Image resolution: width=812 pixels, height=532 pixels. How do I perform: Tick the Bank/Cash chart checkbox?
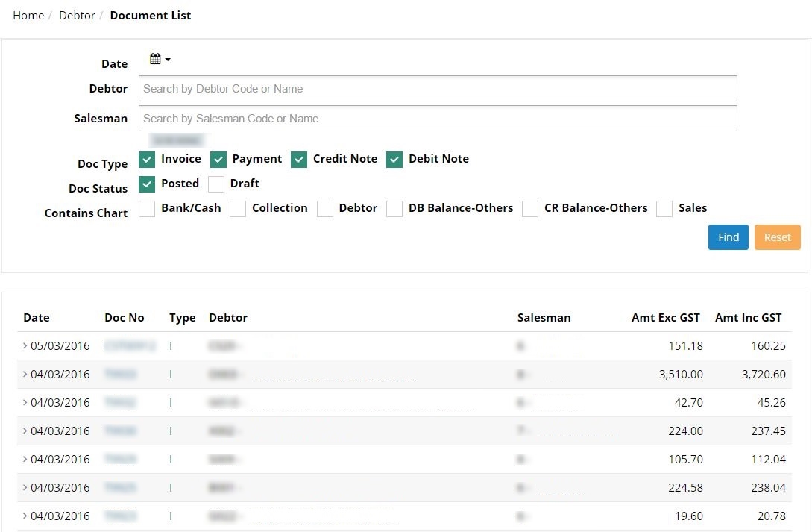[x=147, y=209]
